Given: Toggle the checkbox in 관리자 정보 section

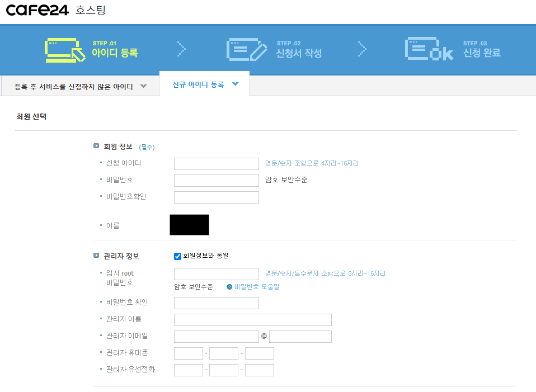Looking at the screenshot, I should pyautogui.click(x=177, y=256).
